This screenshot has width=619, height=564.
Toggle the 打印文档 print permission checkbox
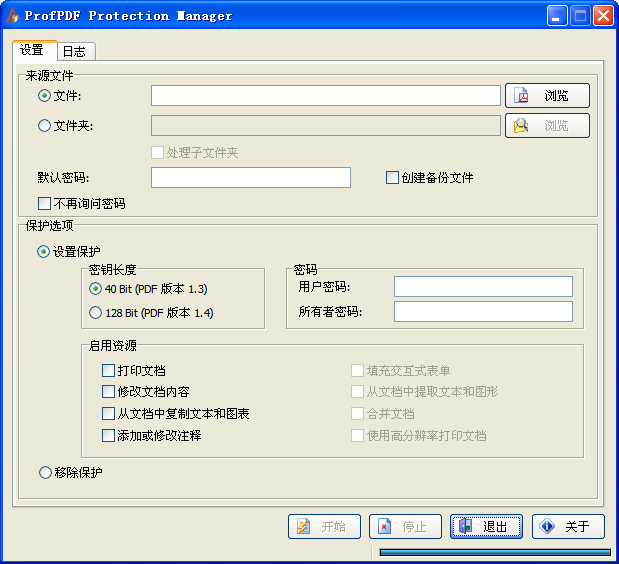[109, 371]
